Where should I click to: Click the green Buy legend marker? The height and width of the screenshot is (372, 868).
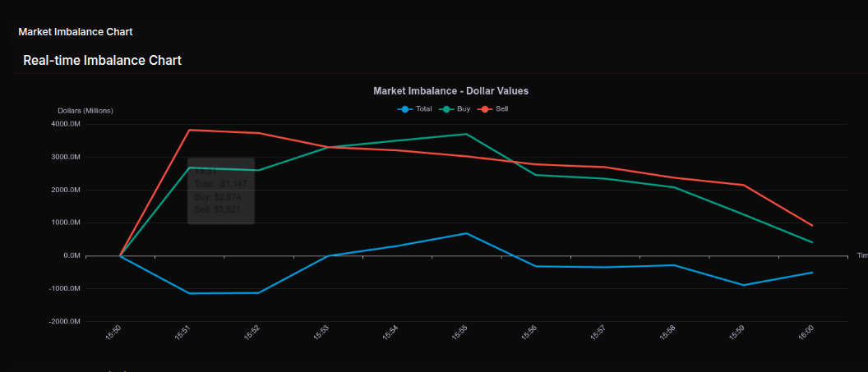(x=447, y=109)
